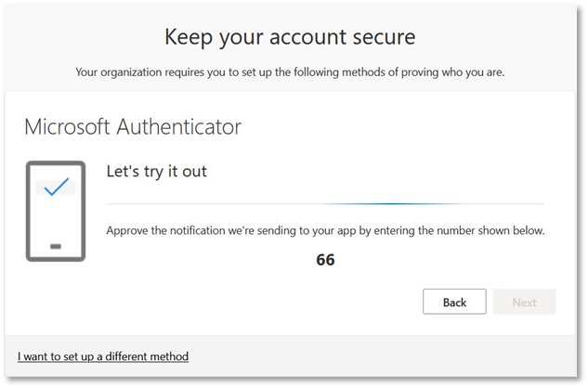Click empty white space right of Authenticator heading
This screenshot has width=588, height=388.
coord(418,125)
